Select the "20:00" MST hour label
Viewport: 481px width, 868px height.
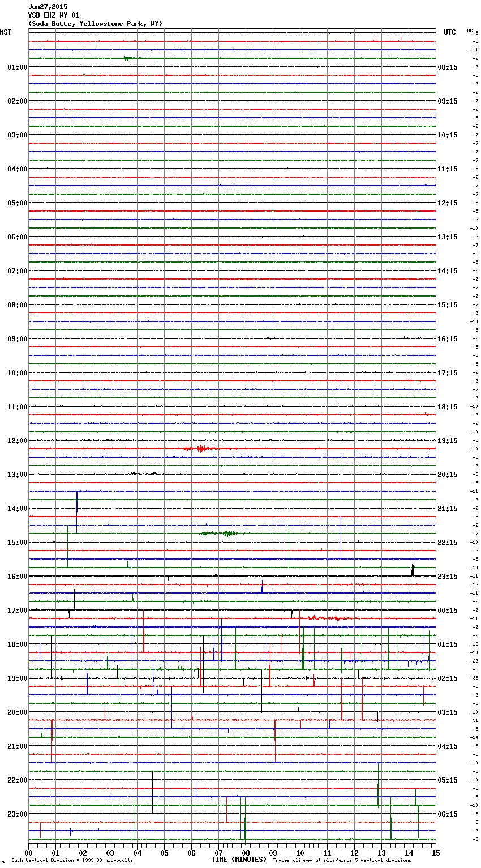17,712
